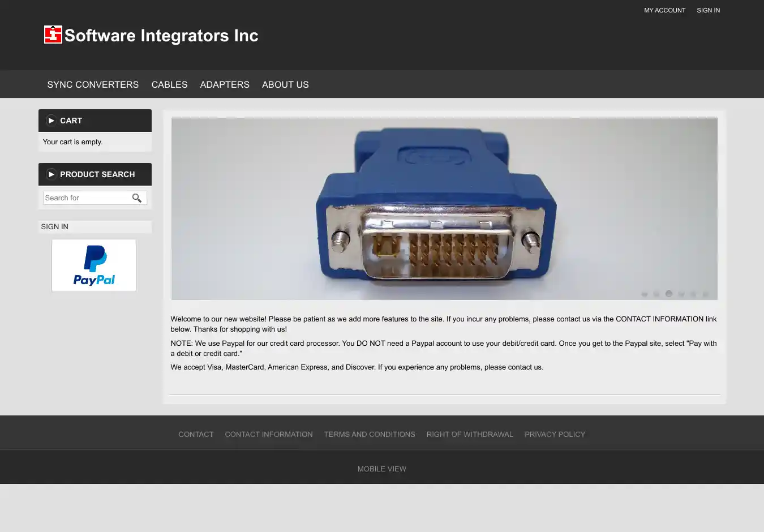Screen dimensions: 764x532
Task: Open the About Us page
Action: pyautogui.click(x=285, y=84)
